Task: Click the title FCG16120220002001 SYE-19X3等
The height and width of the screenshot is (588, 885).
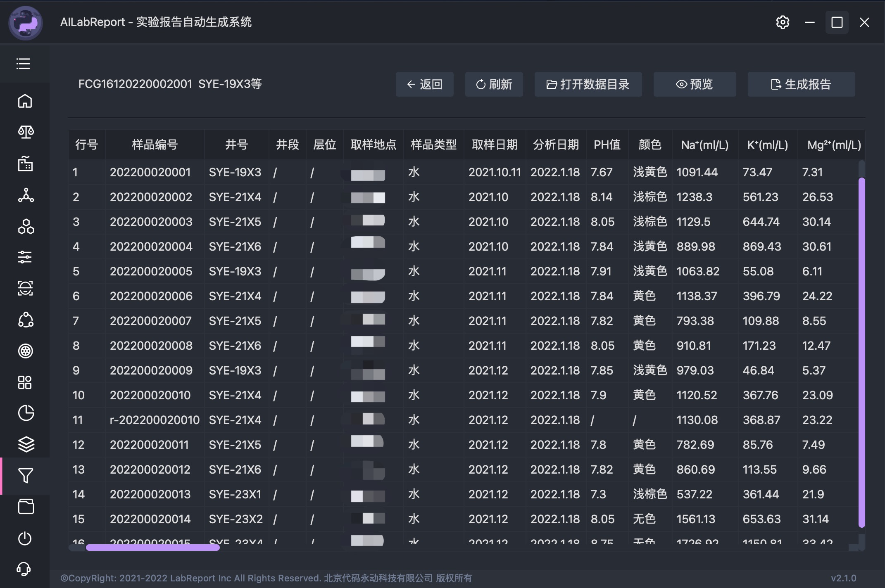Action: point(170,84)
